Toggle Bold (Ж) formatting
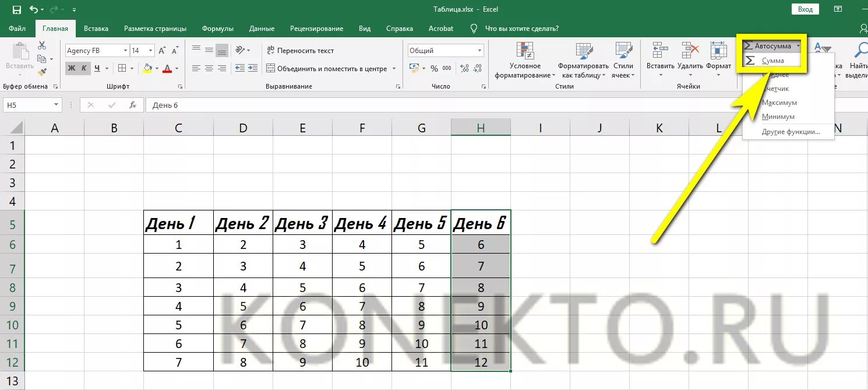Screen dimensions: 868x390 tap(72, 68)
